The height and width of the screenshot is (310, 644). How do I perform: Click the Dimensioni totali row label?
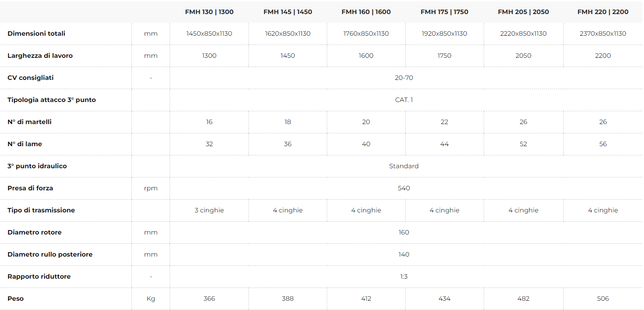click(x=36, y=34)
